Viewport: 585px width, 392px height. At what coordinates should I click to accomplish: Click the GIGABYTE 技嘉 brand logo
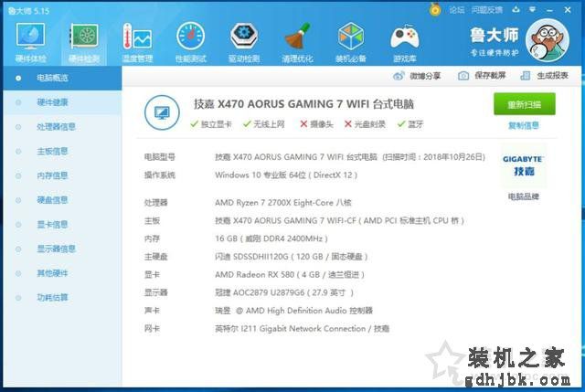[x=522, y=165]
